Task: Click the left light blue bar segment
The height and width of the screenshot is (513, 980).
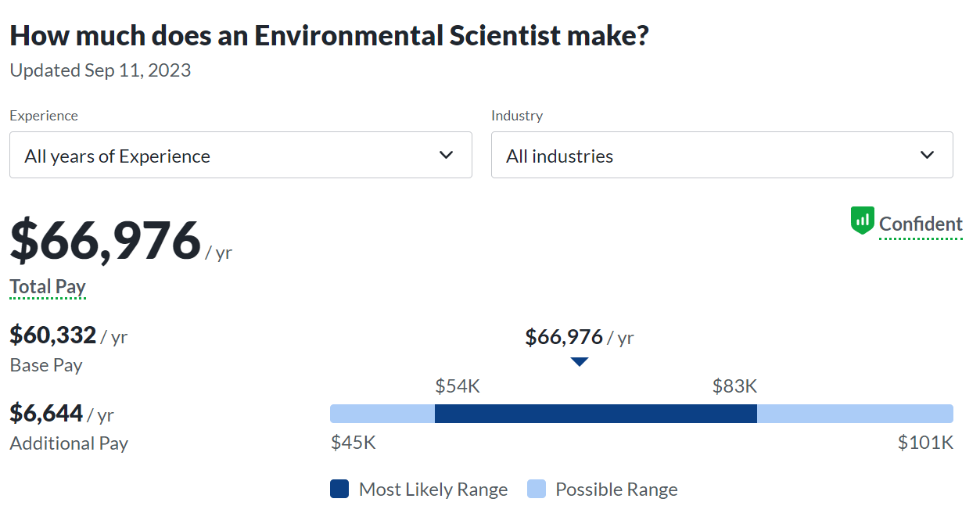Action: pyautogui.click(x=382, y=414)
